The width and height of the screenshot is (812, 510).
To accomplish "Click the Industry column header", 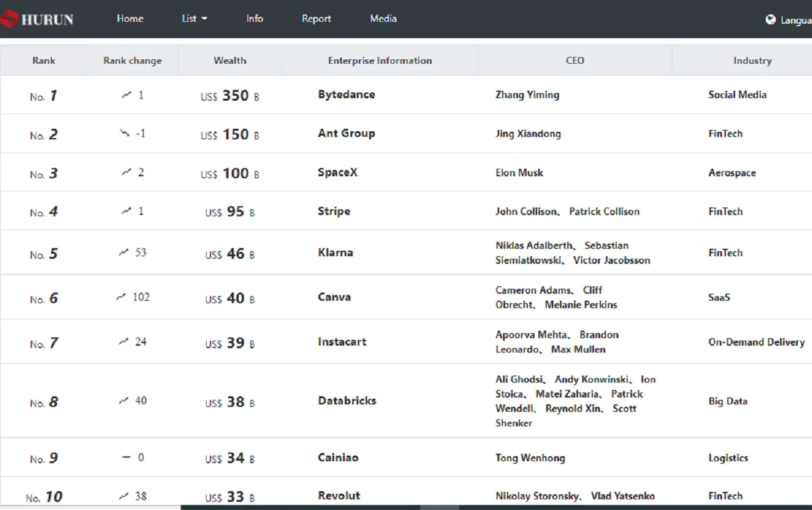I will point(752,61).
